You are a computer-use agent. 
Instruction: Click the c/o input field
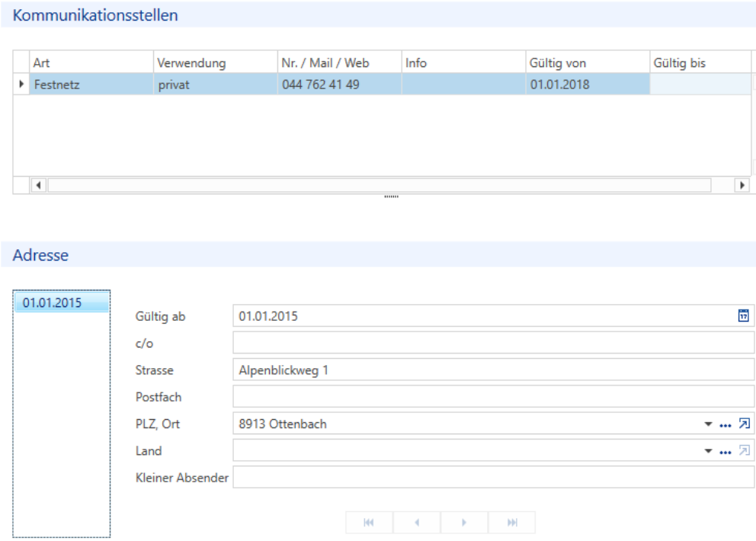pyautogui.click(x=494, y=343)
